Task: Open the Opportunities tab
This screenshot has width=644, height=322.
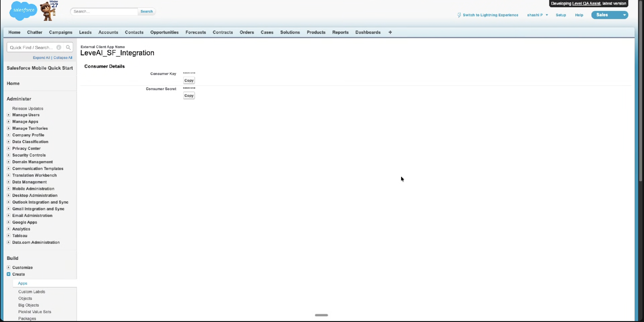Action: pos(164,32)
